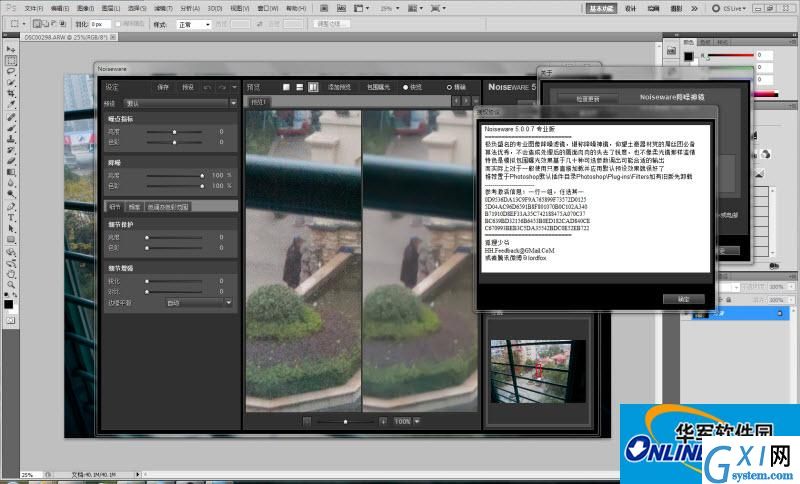Click the 包围曝光 button
The image size is (800, 484).
click(x=379, y=87)
